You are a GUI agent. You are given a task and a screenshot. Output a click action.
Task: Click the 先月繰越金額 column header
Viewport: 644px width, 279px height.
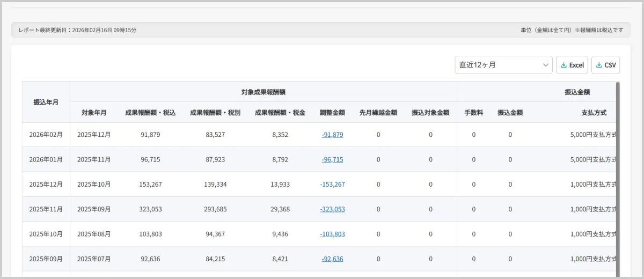coord(378,113)
